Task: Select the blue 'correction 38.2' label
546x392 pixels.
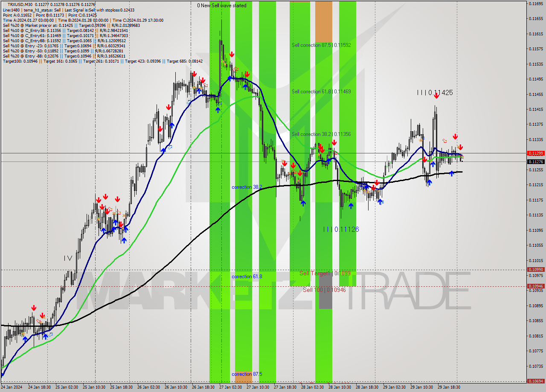Action: 247,187
